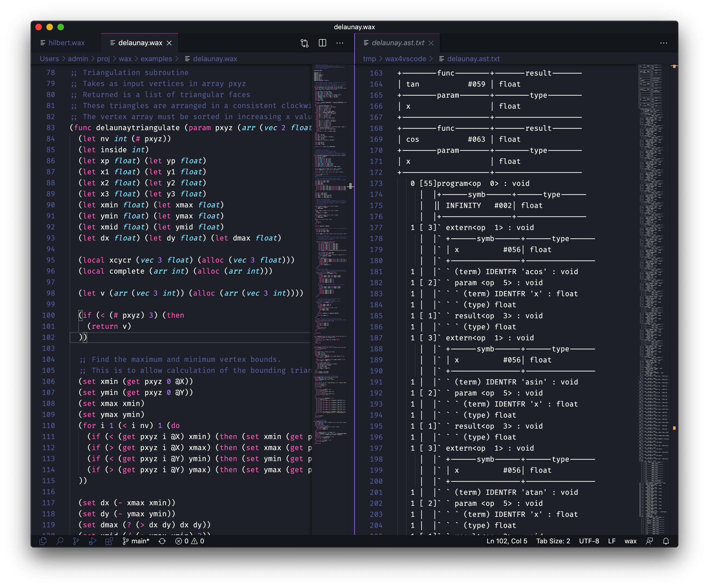709x588 pixels.
Task: Click the proj breadcrumb segment
Action: pos(103,59)
